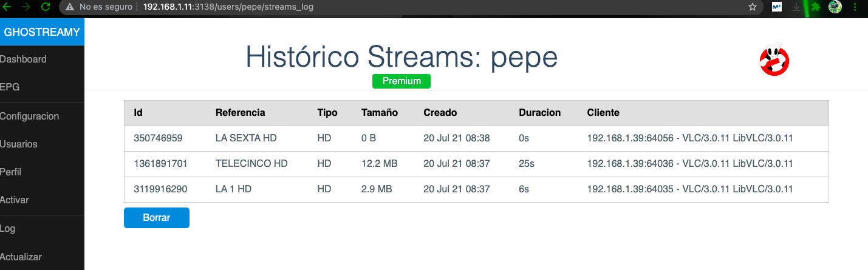Select Usuarios in the sidebar
The width and height of the screenshot is (868, 270).
(19, 144)
